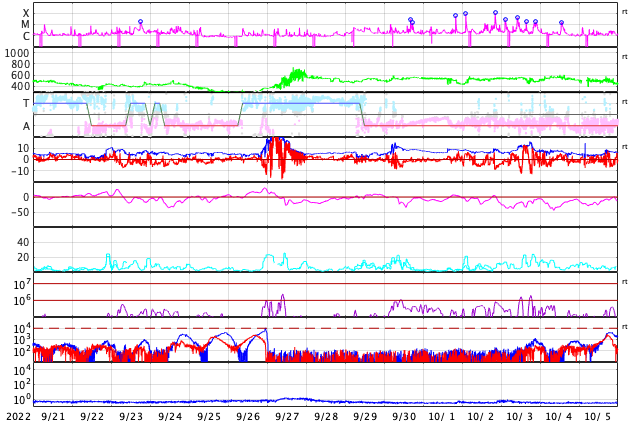
Task: Select the 9/22 date label
Action: 92,417
